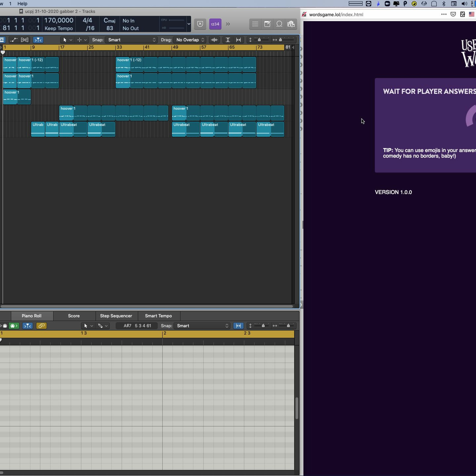476x476 pixels.
Task: Toggle the Tracks area Catch playhead button
Action: pos(38,40)
